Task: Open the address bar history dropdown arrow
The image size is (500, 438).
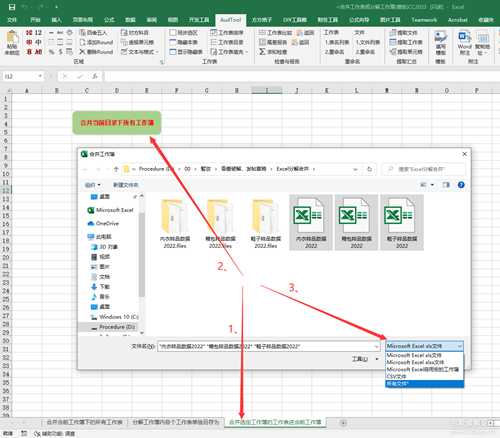Action: click(355, 169)
